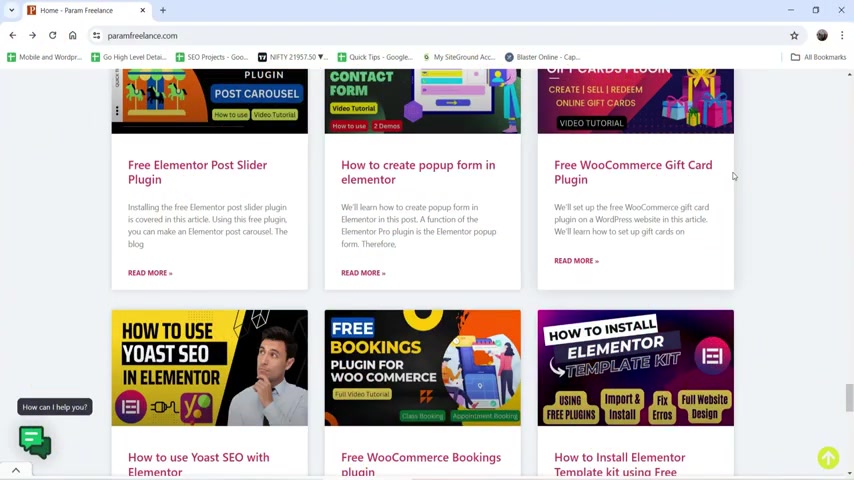Open the Chrome three-dot menu
854x480 pixels.
click(x=842, y=35)
